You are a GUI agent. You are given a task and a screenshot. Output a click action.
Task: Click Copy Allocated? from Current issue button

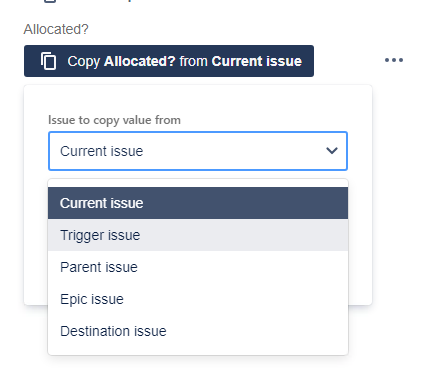pyautogui.click(x=169, y=61)
